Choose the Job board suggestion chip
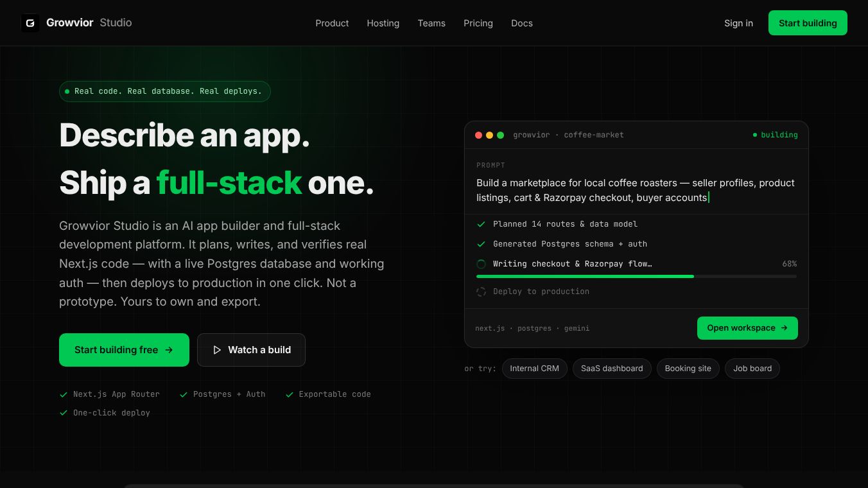The image size is (868, 488). pyautogui.click(x=752, y=369)
